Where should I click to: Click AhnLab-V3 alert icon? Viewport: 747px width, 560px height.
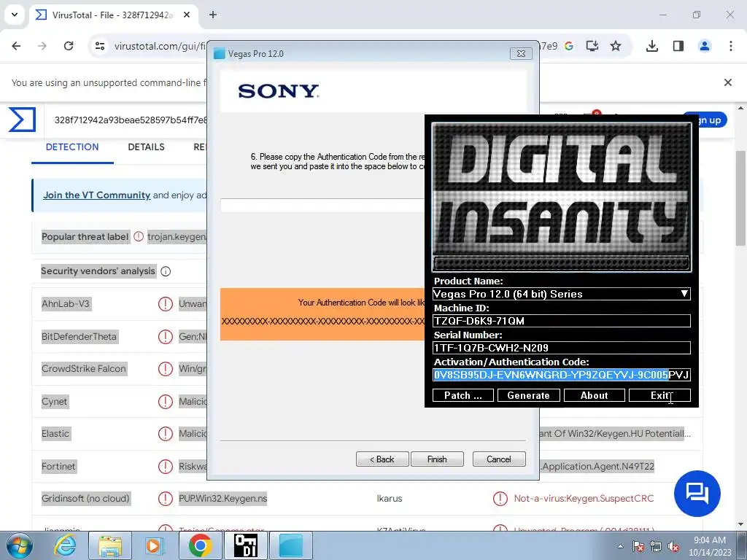(x=166, y=304)
